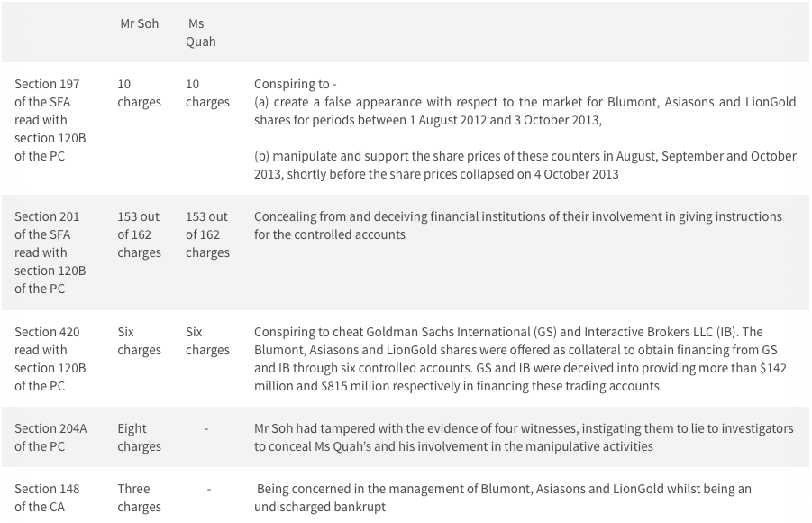Click Ms Quah's '153 out of 162 charges' cell
Viewport: 812px width, 523px height.
207,234
